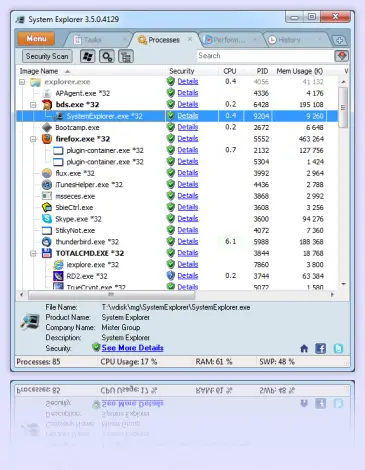
Task: Click the tree view toolbar icon
Action: click(x=126, y=56)
